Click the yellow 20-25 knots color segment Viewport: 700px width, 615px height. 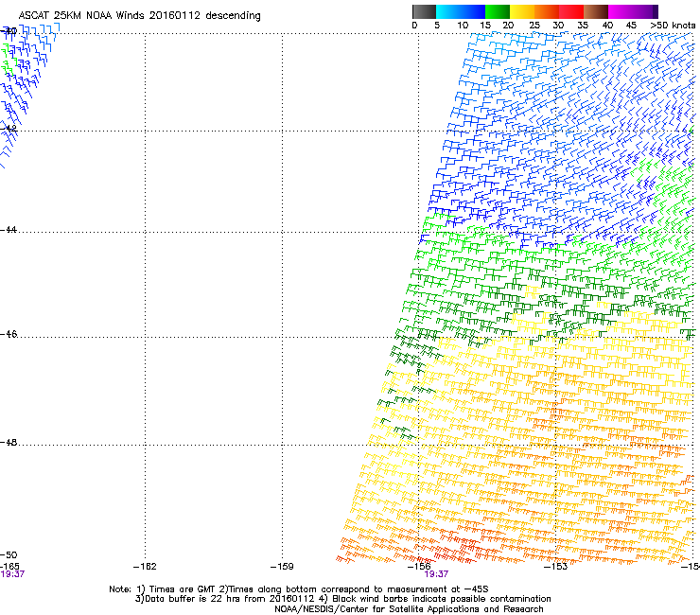522,11
